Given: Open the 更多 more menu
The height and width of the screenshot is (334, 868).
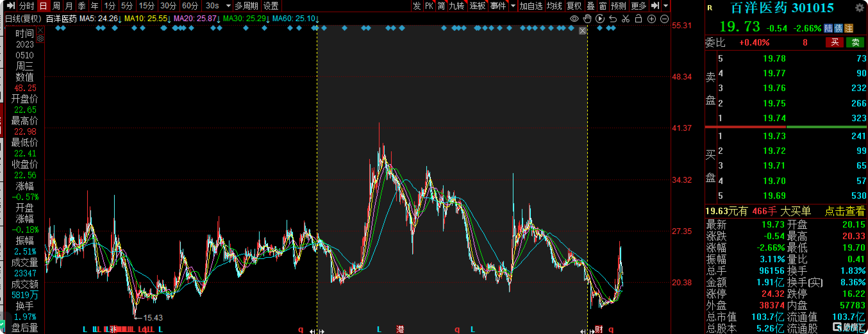Looking at the screenshot, I should click(x=638, y=5).
